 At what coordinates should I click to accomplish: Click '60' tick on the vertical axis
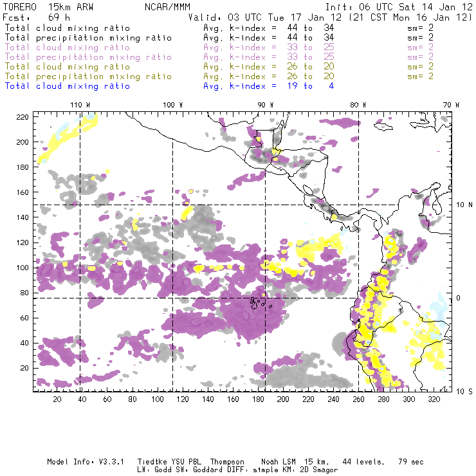[24, 318]
